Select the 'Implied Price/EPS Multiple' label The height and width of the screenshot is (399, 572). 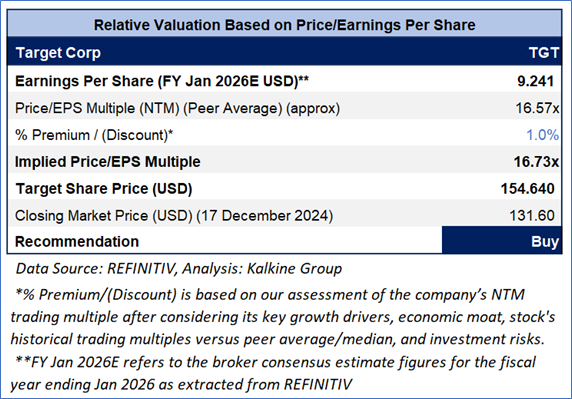[108, 162]
